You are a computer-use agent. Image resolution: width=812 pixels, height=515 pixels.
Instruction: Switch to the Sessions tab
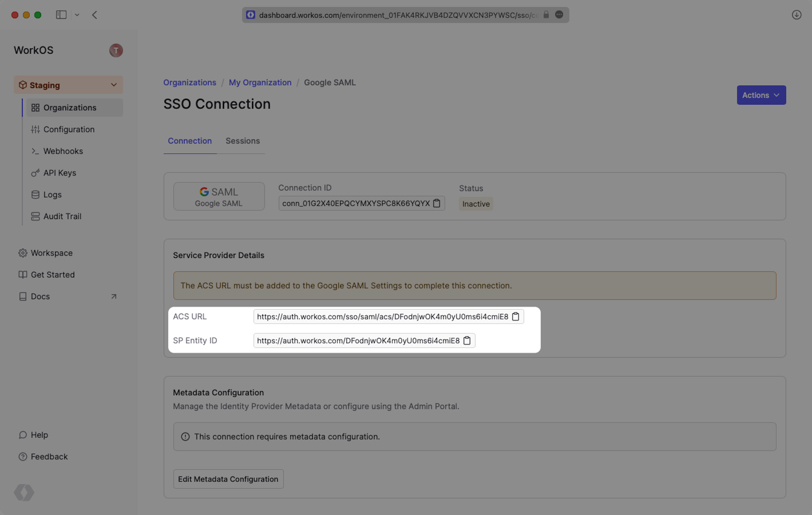click(x=243, y=141)
